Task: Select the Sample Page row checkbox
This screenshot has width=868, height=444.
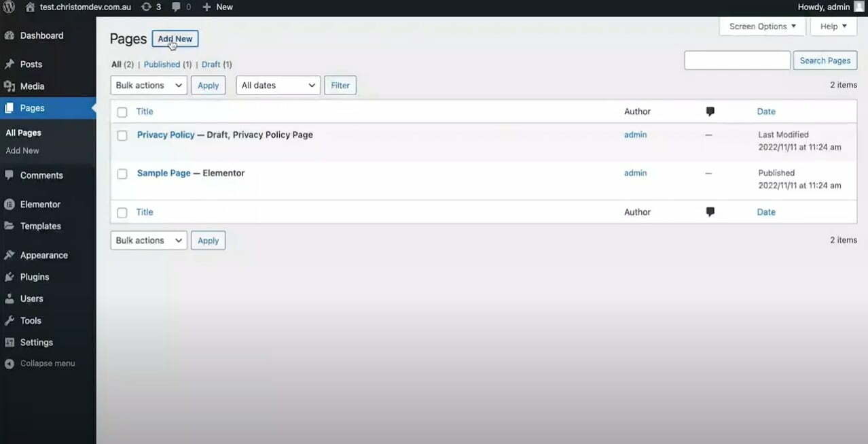Action: point(122,173)
